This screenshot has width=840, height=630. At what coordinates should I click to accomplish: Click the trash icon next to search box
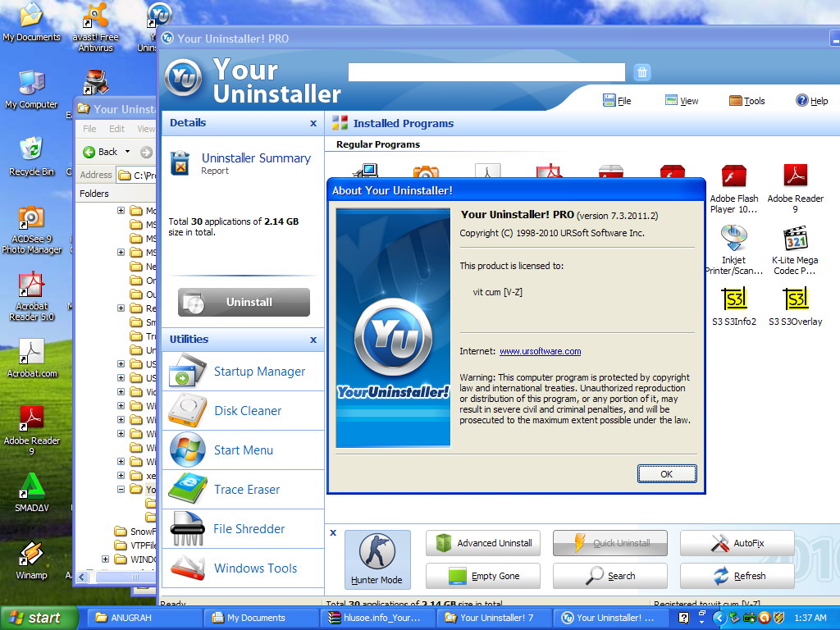pos(641,72)
